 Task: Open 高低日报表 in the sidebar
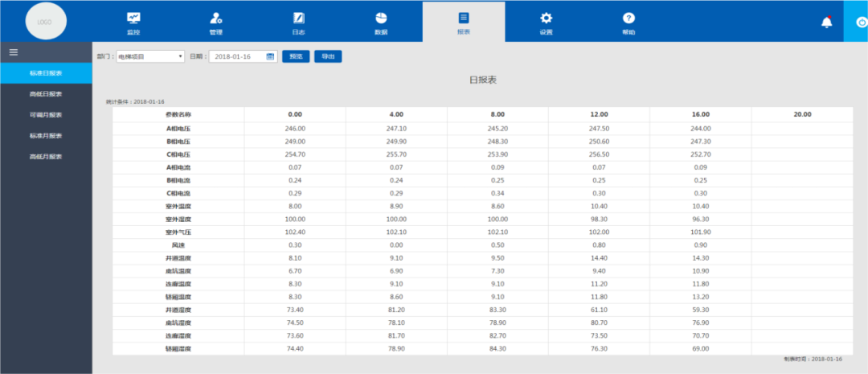[x=46, y=94]
